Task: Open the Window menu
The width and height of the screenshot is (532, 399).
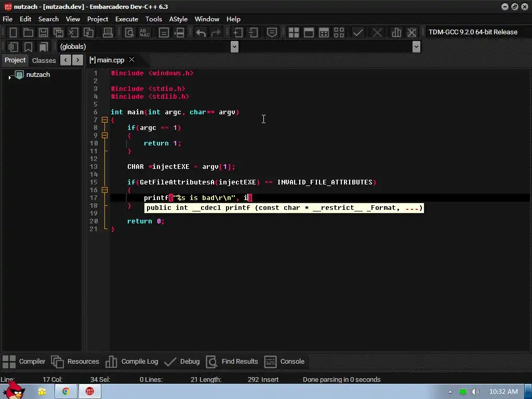Action: click(207, 19)
